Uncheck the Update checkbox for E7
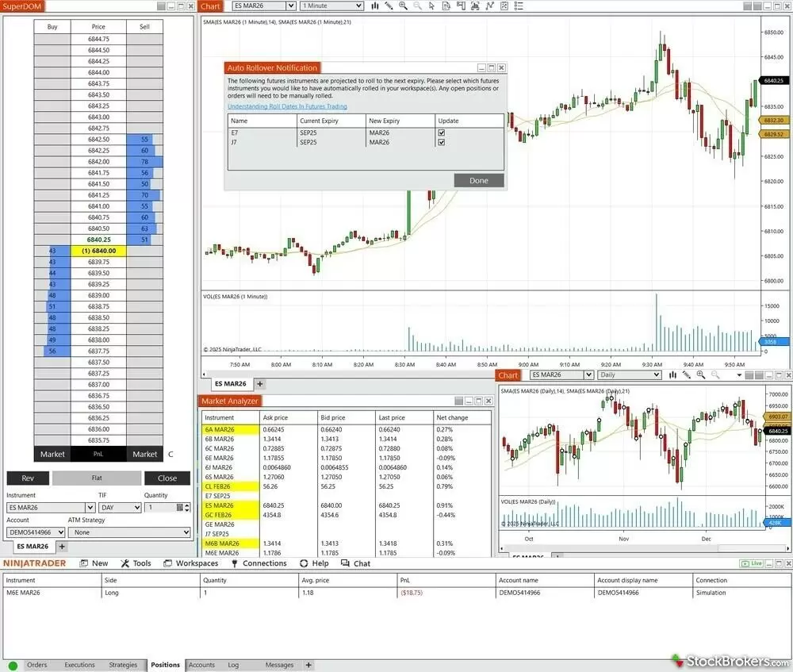This screenshot has height=672, width=793. tap(441, 132)
